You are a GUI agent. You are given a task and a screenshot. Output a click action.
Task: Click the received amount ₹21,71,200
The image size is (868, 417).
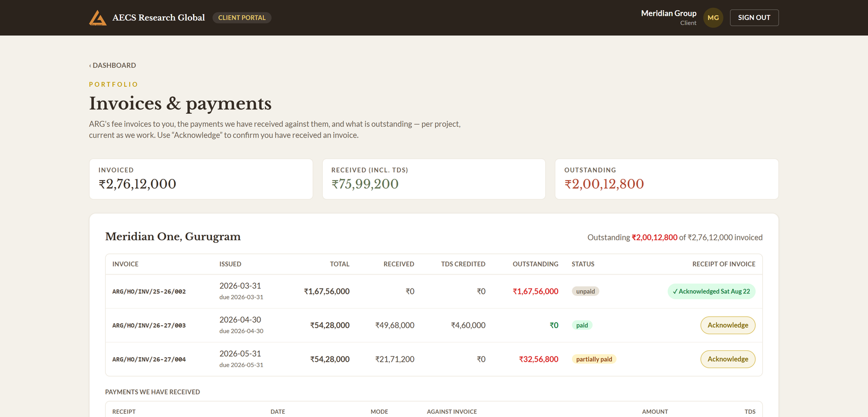tap(395, 360)
